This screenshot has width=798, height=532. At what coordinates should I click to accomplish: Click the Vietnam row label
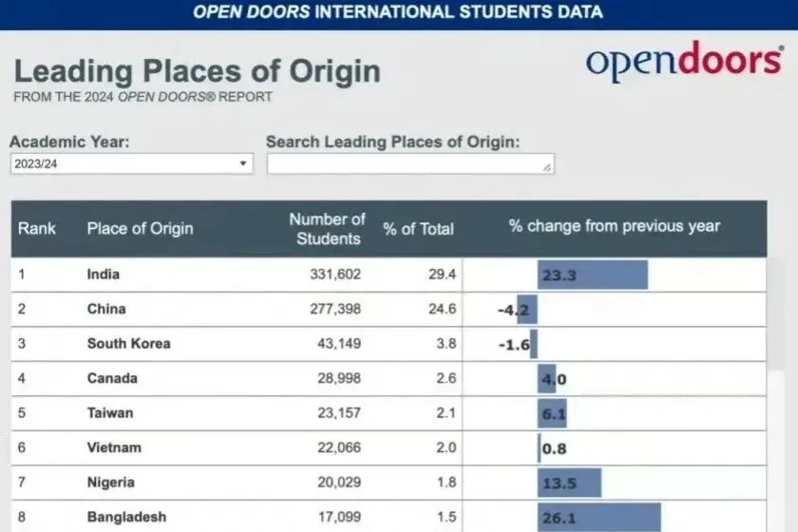tap(114, 447)
